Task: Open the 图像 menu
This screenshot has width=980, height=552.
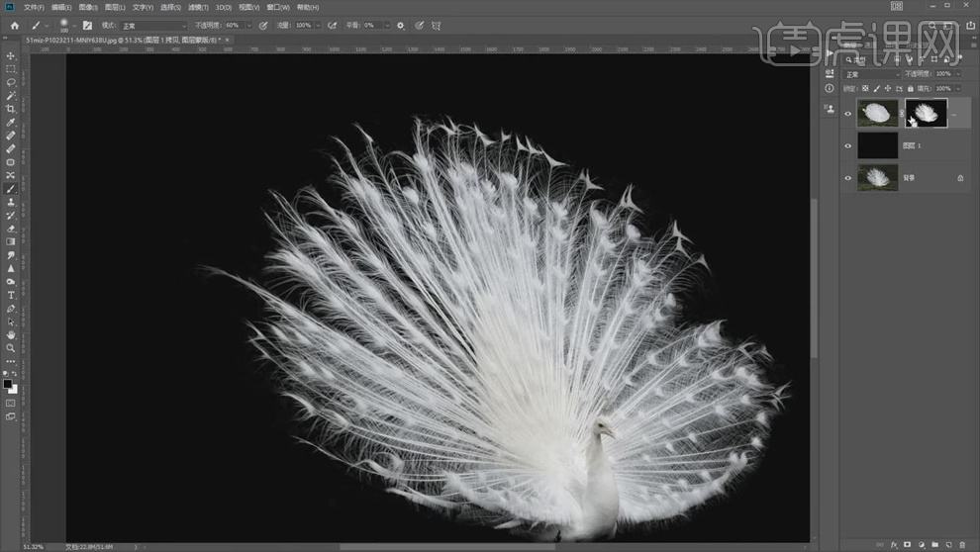Action: pos(87,7)
